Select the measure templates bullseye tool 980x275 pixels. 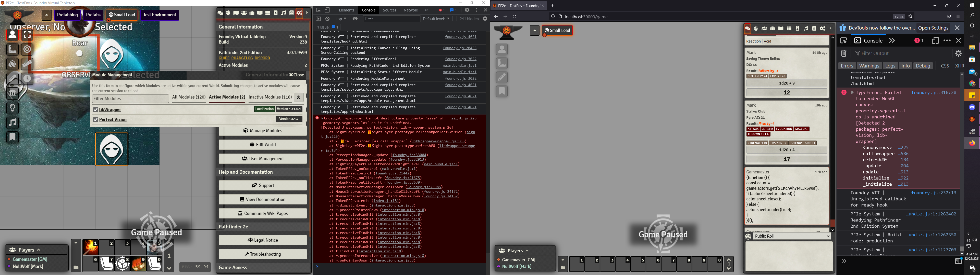27,49
